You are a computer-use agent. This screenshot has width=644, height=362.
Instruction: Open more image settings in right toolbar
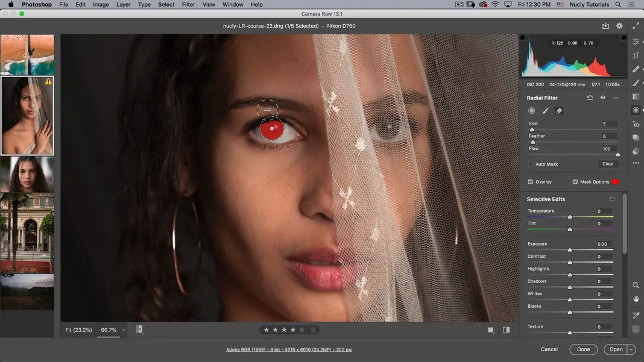[x=636, y=163]
